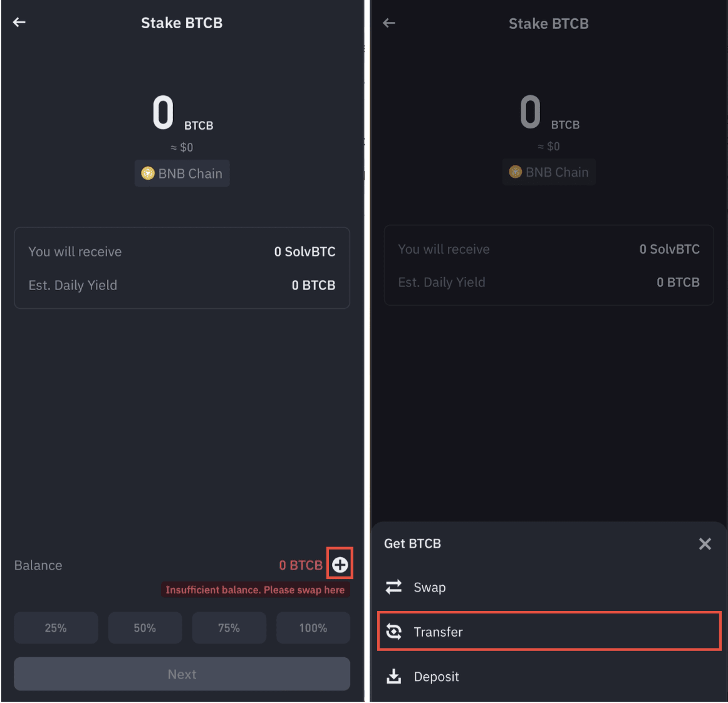The image size is (728, 703).
Task: Choose Deposit option in Get BTCB menu
Action: [x=549, y=676]
